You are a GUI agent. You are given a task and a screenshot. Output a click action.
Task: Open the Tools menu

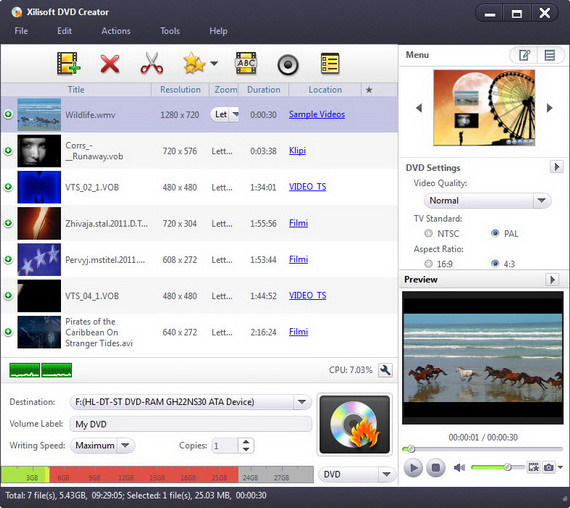click(x=170, y=31)
